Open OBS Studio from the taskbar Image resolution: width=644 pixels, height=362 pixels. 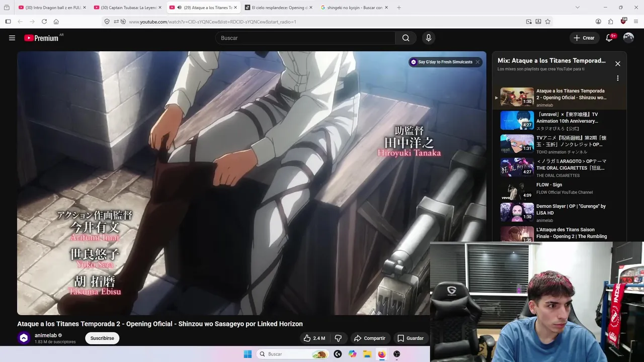tap(397, 354)
